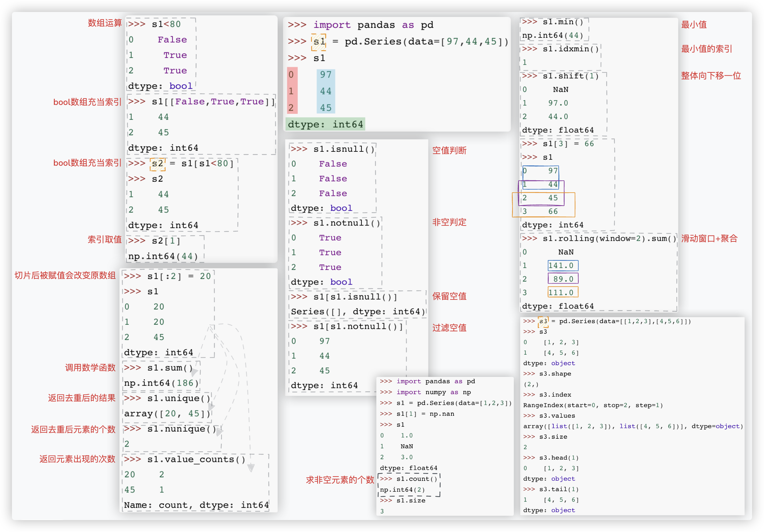Click the orange dashed s1 variable box
This screenshot has height=532, width=764.
(319, 42)
